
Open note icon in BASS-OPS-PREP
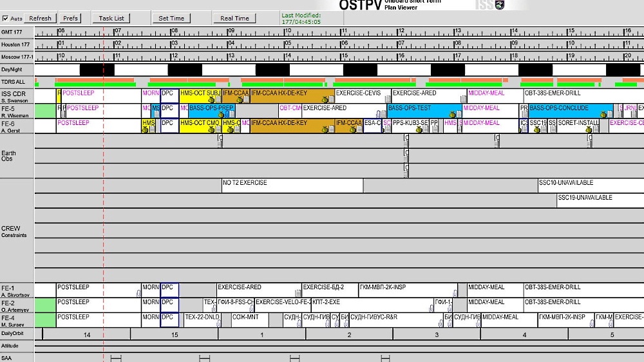point(232,114)
